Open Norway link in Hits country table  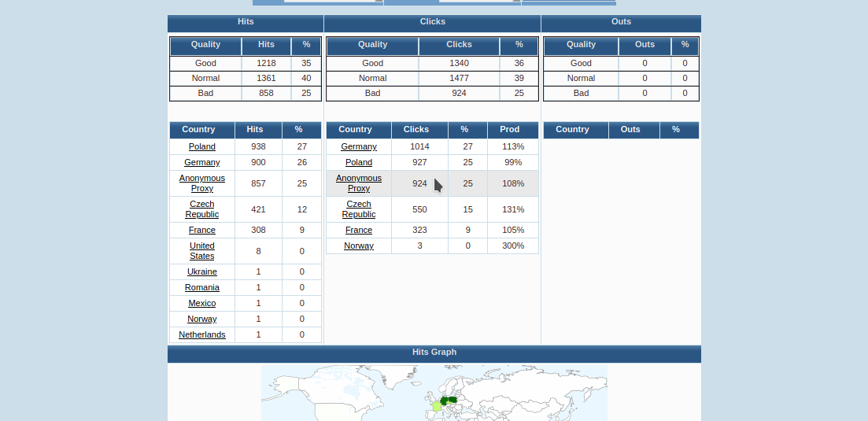click(202, 319)
